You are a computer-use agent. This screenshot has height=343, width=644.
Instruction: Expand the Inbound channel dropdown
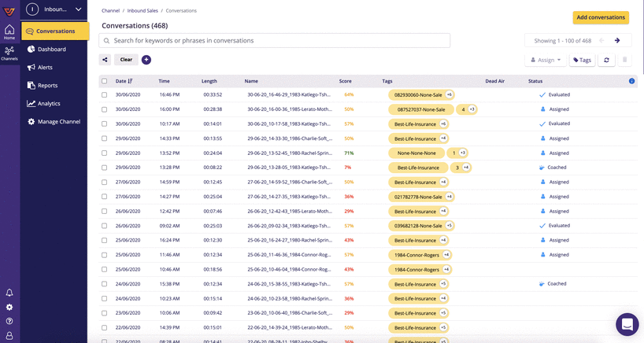(78, 9)
